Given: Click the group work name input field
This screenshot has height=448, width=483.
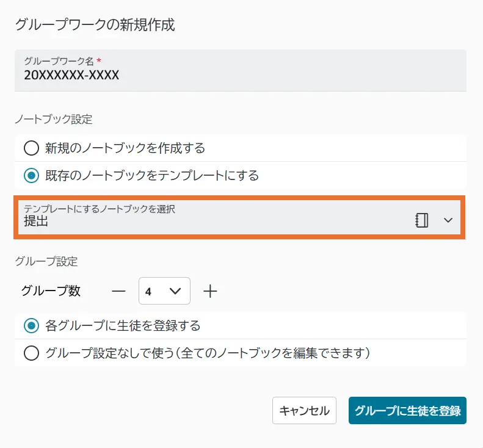Looking at the screenshot, I should (x=240, y=71).
